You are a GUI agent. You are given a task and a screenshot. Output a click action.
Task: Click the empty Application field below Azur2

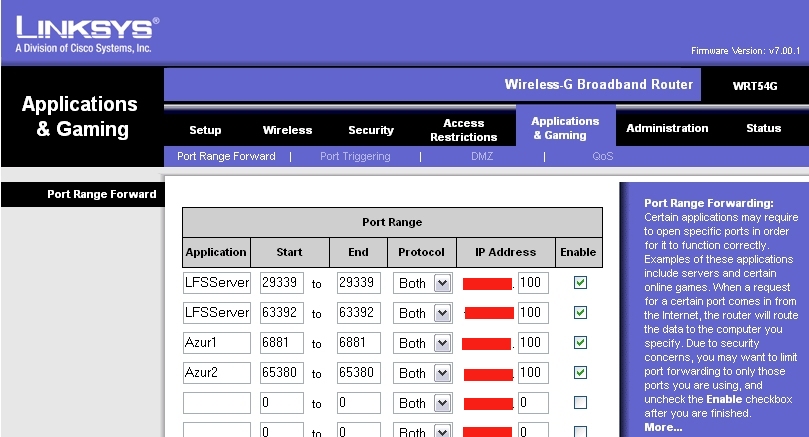click(217, 402)
